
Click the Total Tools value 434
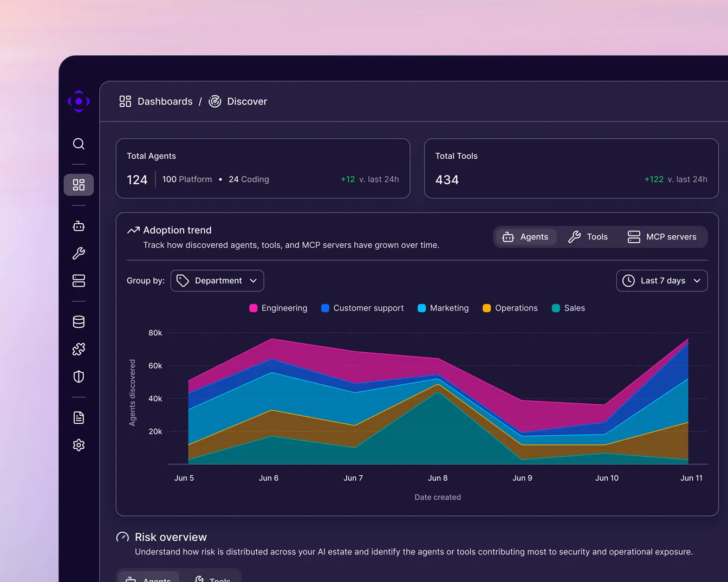(447, 180)
